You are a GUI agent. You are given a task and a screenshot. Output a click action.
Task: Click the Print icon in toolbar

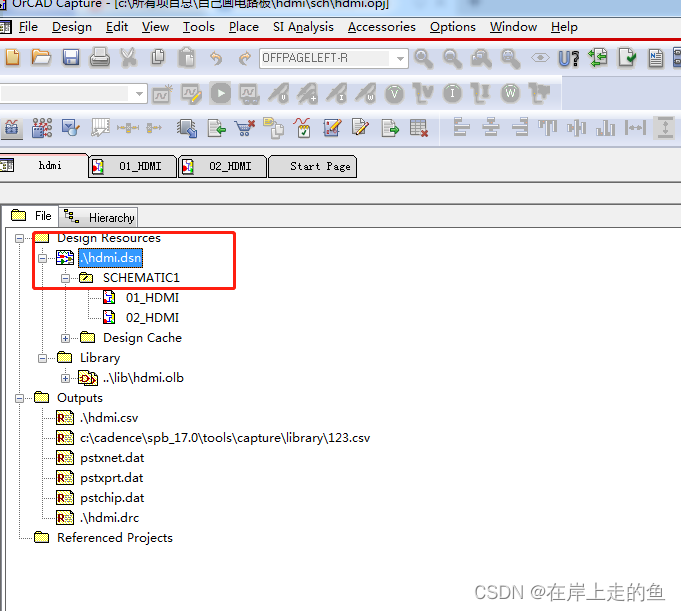click(x=100, y=58)
